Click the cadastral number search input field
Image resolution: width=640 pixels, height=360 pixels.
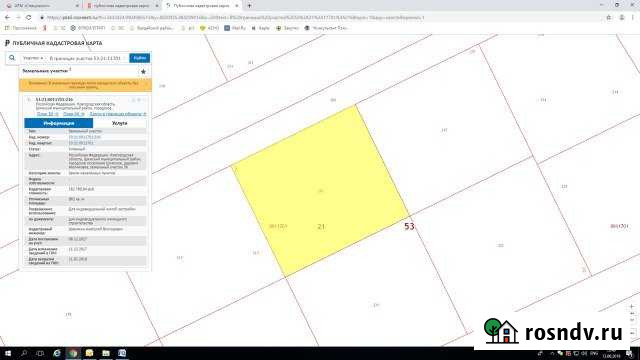(x=87, y=58)
